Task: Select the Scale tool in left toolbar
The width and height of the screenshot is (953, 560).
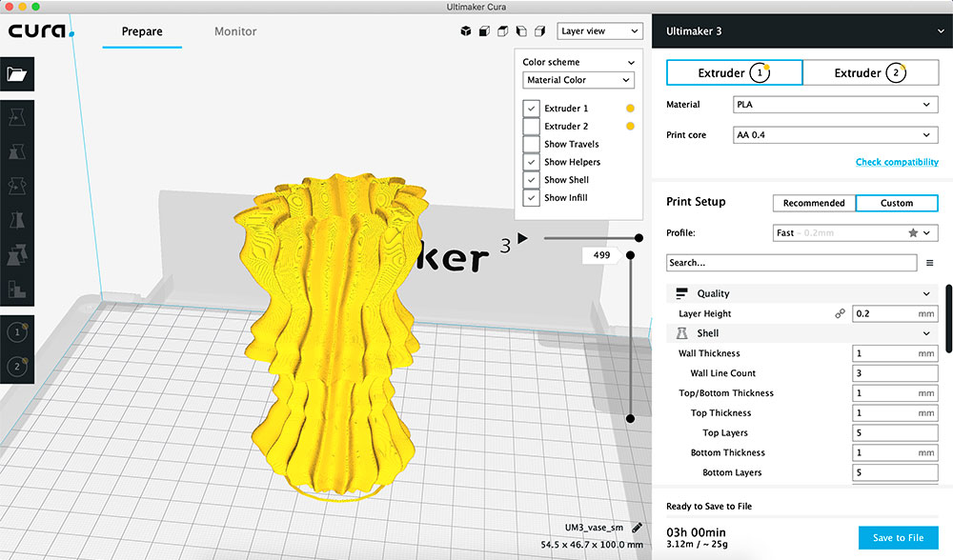Action: click(17, 151)
